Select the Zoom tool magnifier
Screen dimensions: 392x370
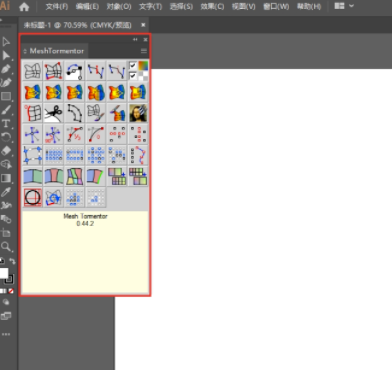click(6, 247)
